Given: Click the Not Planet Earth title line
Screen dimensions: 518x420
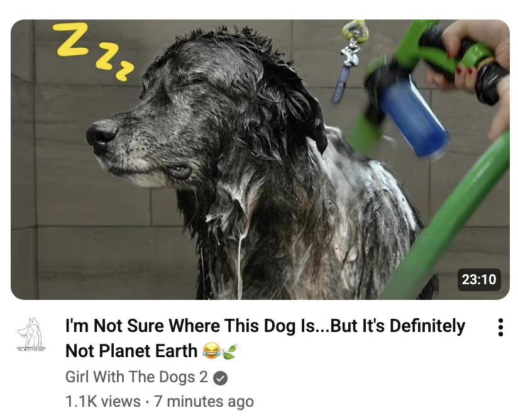Looking at the screenshot, I should 131,351.
